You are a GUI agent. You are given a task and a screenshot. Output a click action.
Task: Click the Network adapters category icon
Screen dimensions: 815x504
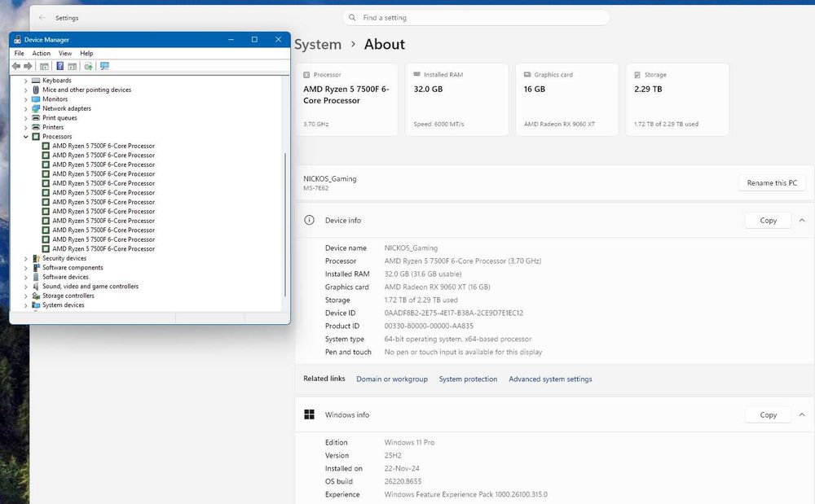pos(36,108)
